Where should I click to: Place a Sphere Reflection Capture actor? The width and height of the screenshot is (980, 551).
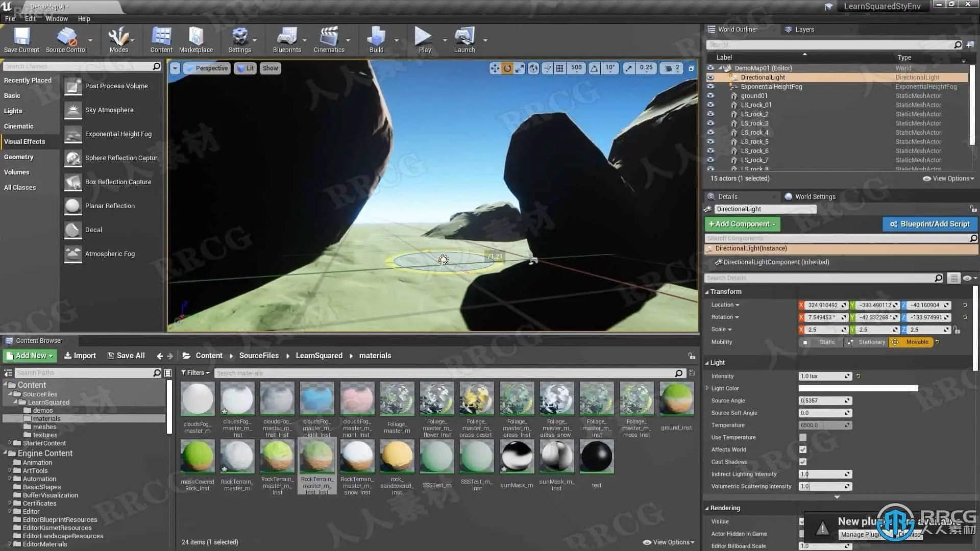click(x=73, y=158)
